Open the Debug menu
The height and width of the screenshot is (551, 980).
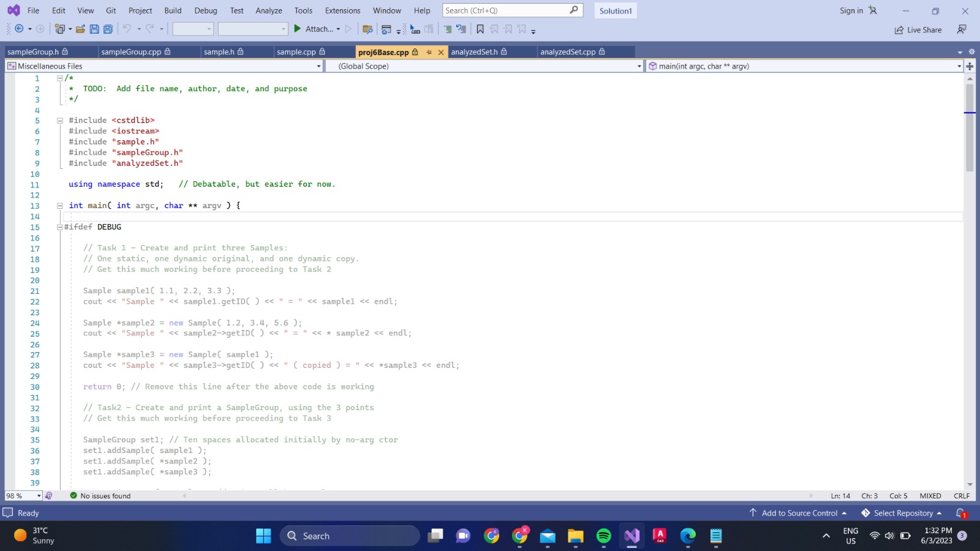tap(206, 10)
